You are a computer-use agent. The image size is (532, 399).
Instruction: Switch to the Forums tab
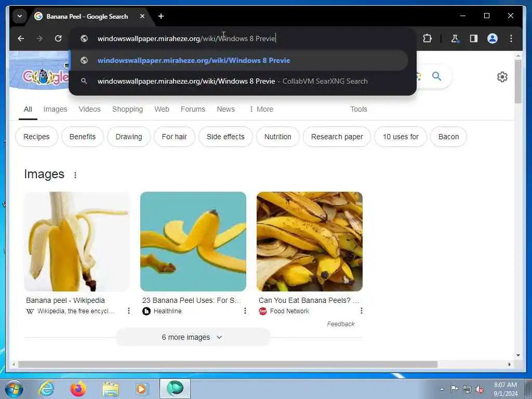193,109
